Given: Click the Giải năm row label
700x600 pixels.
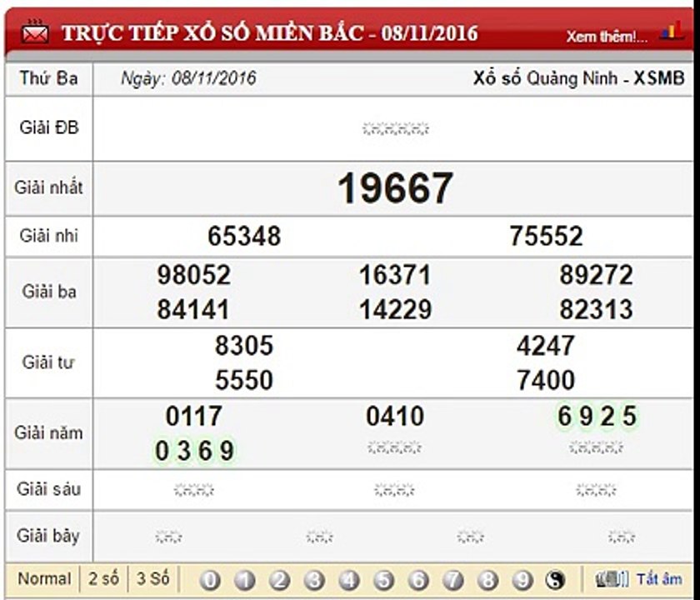Looking at the screenshot, I should coord(48,433).
